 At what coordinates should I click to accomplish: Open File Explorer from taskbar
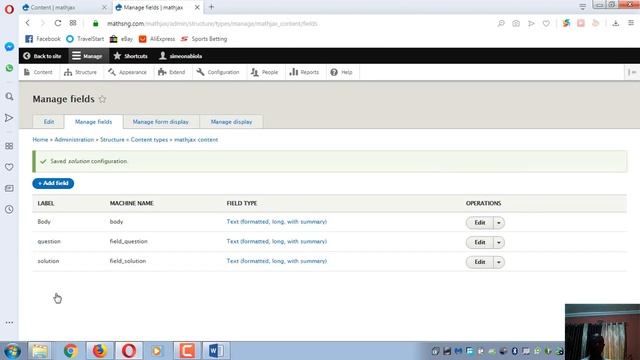click(40, 351)
